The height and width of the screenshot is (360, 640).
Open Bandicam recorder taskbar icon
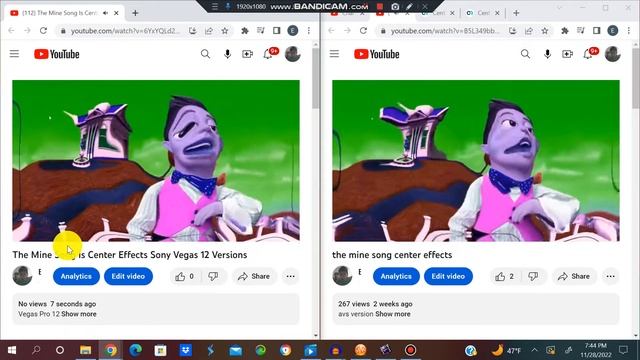410,350
